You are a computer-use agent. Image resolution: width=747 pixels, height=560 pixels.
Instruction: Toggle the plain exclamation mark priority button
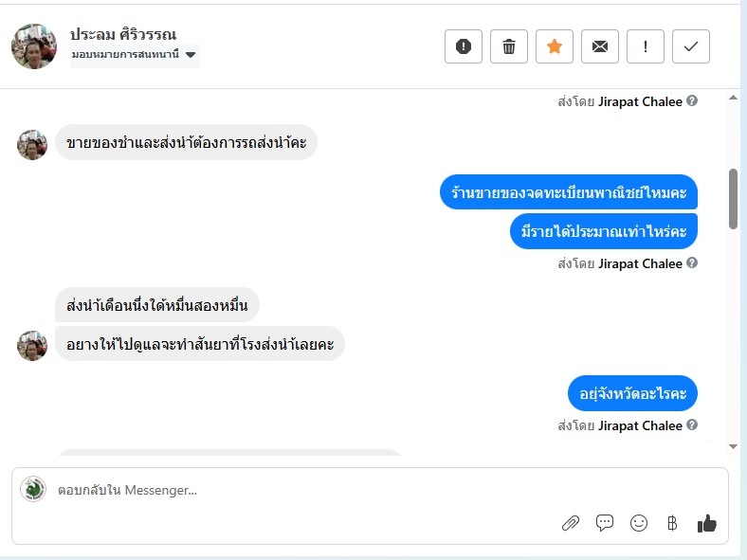tap(646, 46)
